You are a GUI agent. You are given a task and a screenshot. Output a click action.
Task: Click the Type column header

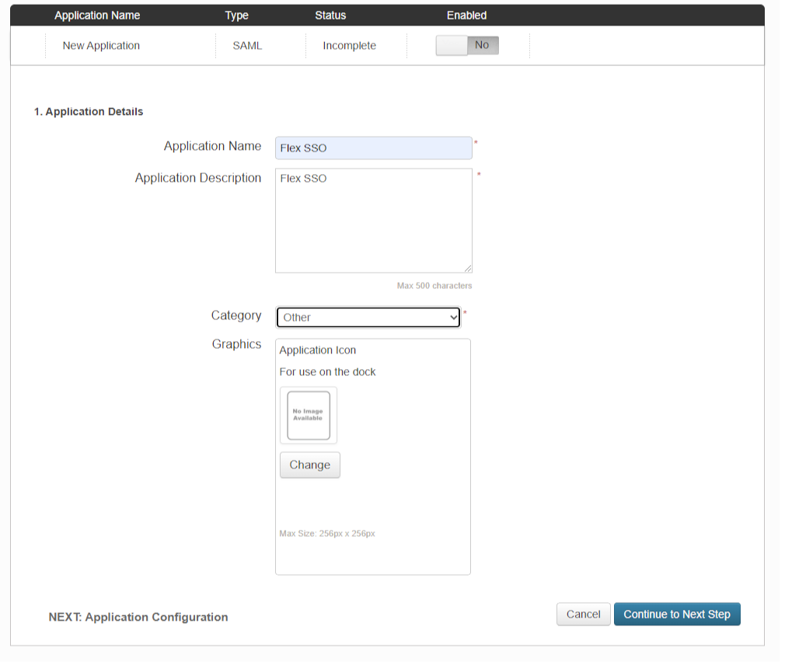[236, 16]
